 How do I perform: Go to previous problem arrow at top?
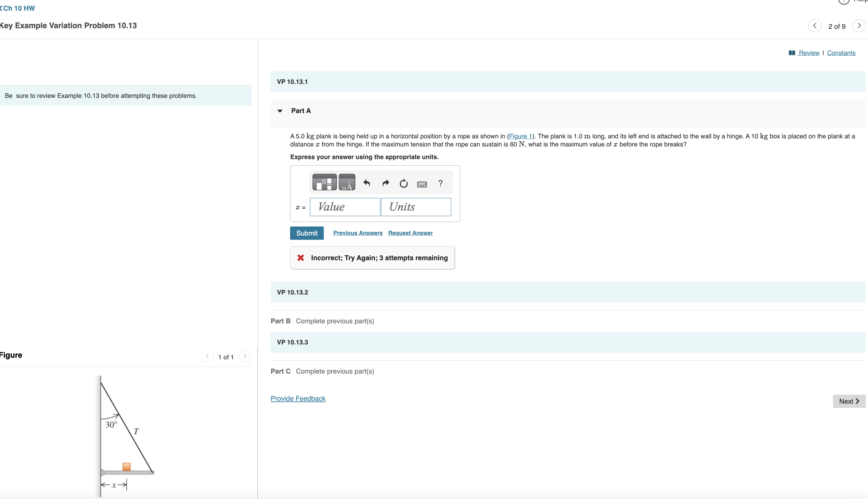coord(815,26)
